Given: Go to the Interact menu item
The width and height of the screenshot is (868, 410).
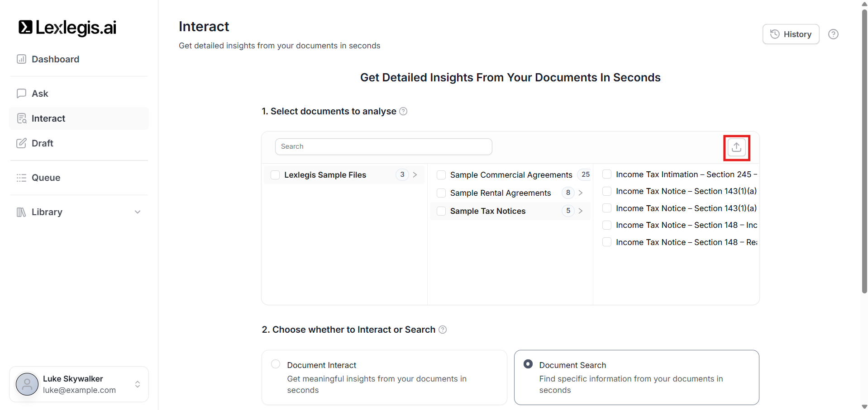Looking at the screenshot, I should 48,118.
